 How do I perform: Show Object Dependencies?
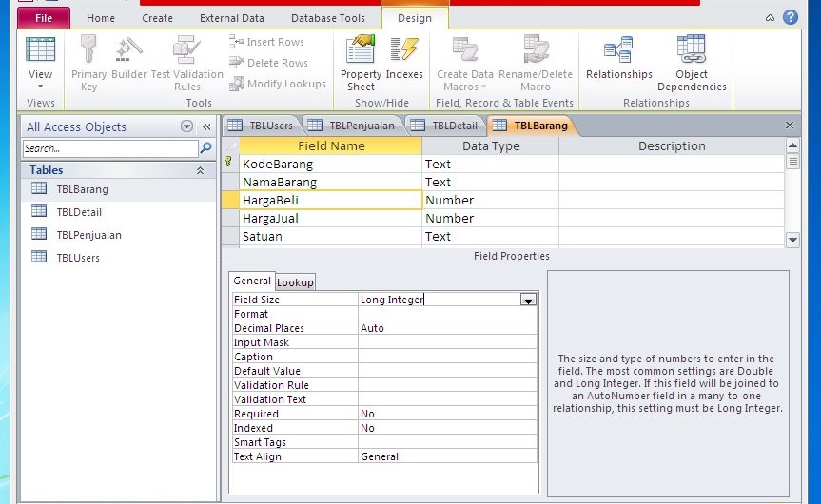692,63
